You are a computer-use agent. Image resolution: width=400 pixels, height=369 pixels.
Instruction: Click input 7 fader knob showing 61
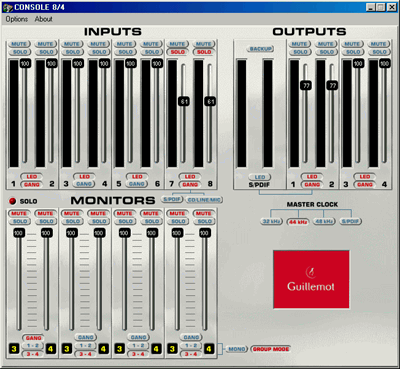[x=184, y=101]
